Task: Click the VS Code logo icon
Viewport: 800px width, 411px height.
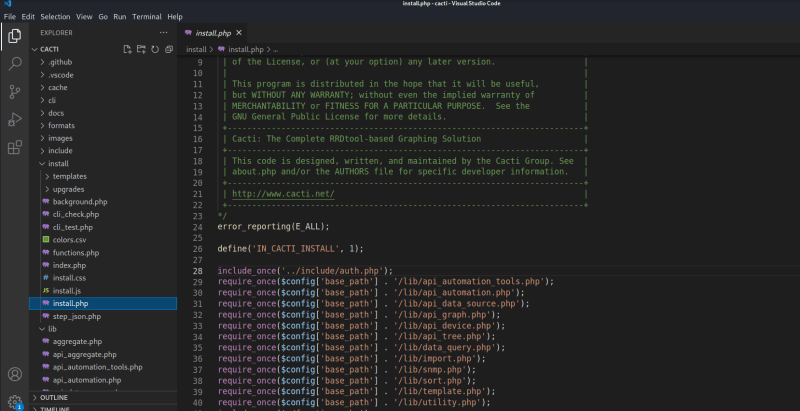Action: [x=7, y=4]
